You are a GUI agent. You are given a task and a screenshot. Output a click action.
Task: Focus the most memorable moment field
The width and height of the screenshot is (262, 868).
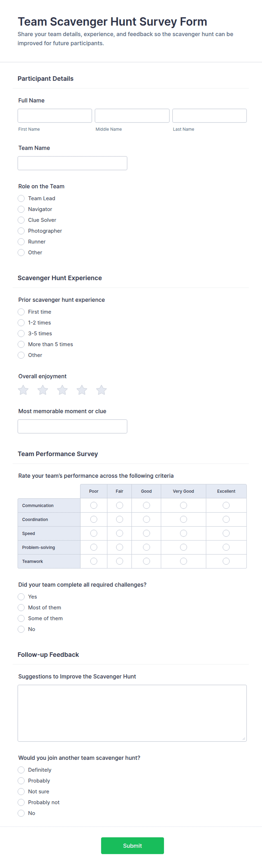point(72,426)
